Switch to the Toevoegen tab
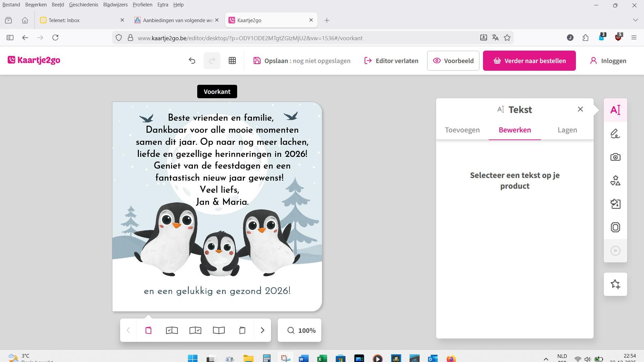The width and height of the screenshot is (644, 362). tap(462, 130)
